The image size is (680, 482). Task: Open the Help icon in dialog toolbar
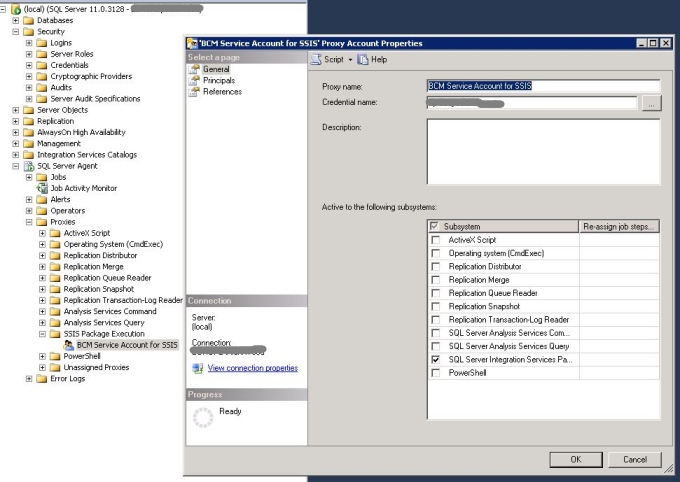click(363, 59)
